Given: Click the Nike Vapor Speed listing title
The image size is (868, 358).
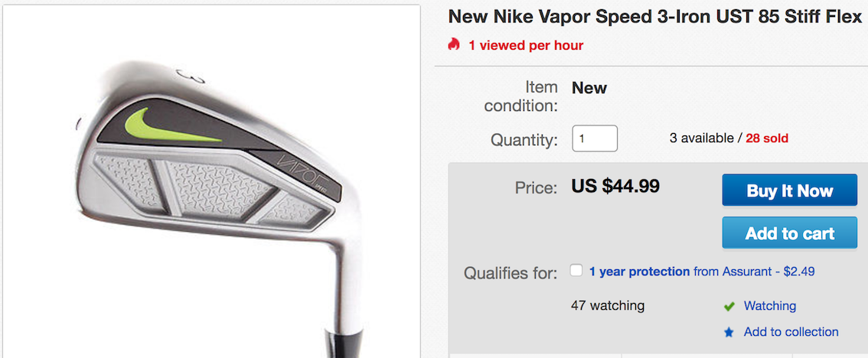Looking at the screenshot, I should coord(654,16).
